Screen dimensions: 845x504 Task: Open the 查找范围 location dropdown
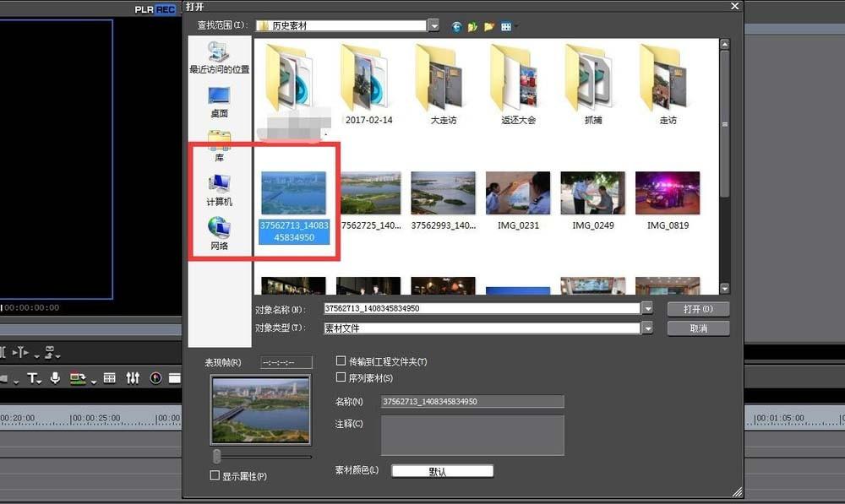pos(433,25)
